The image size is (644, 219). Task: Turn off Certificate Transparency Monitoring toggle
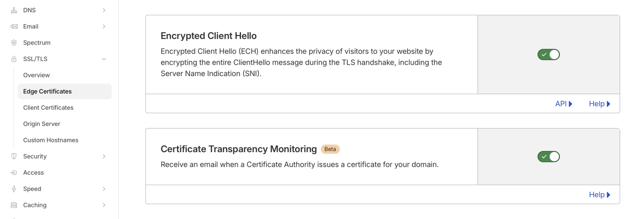549,157
